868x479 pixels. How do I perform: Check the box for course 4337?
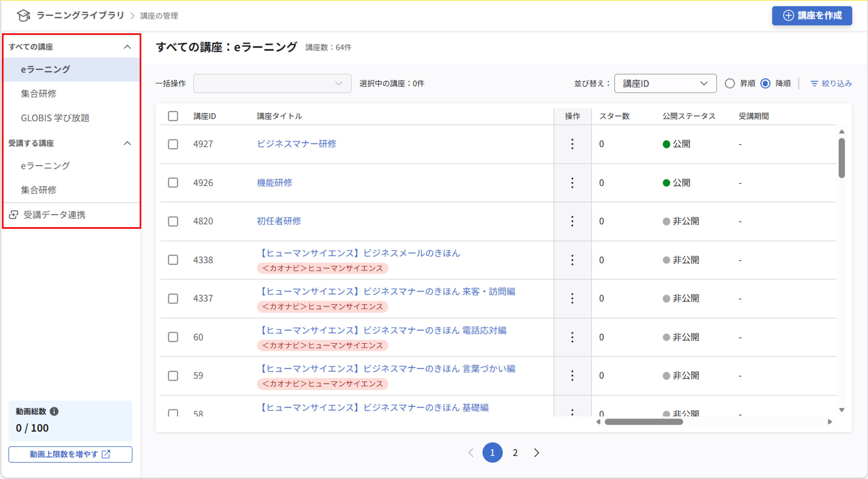click(x=173, y=298)
